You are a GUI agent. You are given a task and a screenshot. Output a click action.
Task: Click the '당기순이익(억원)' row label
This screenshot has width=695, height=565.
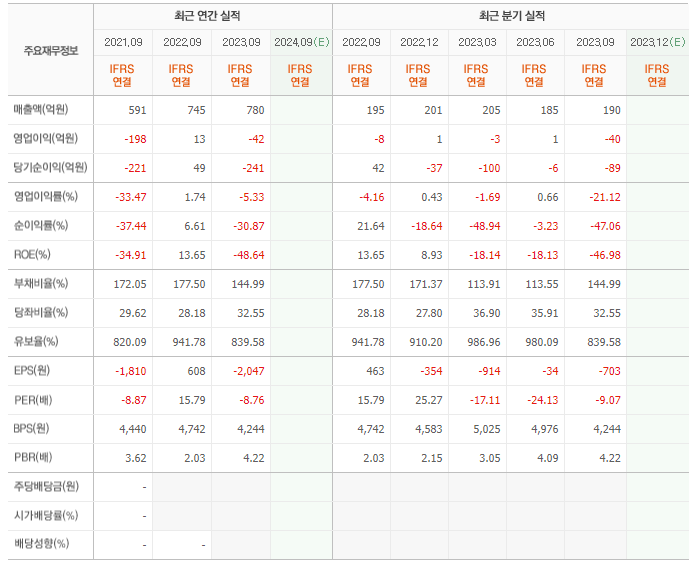(51, 167)
